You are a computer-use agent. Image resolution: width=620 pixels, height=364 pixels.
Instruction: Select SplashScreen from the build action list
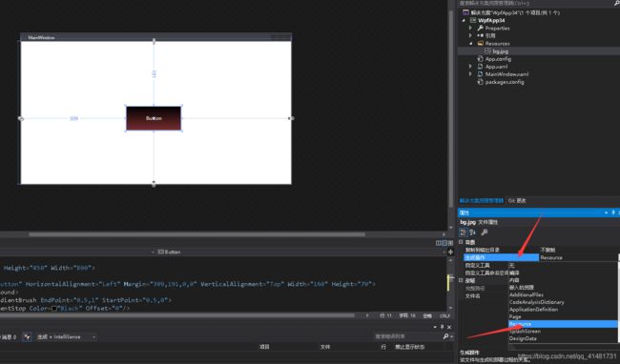pyautogui.click(x=525, y=332)
